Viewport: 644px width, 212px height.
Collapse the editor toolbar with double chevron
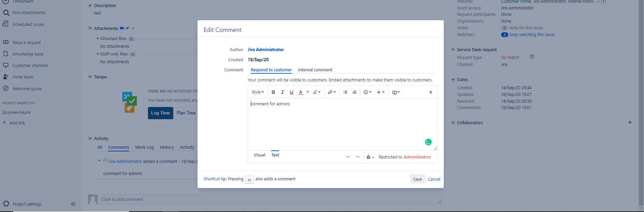tap(431, 92)
